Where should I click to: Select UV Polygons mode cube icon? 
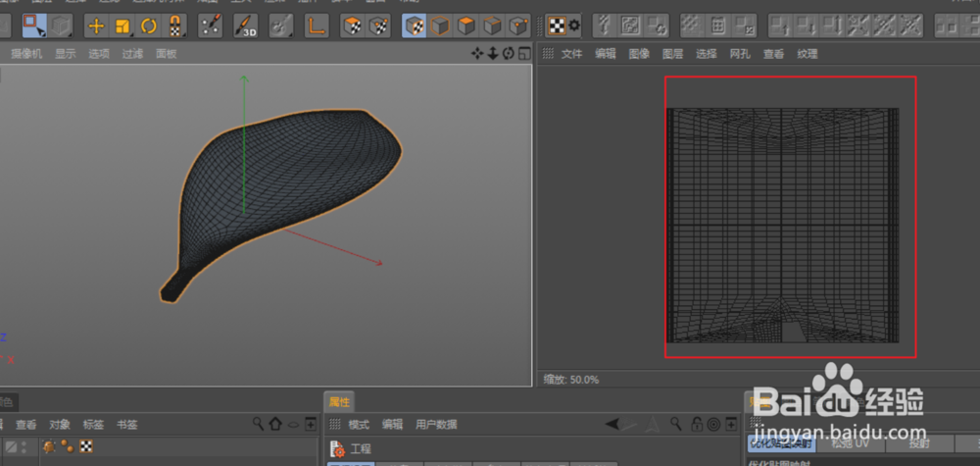(x=353, y=26)
